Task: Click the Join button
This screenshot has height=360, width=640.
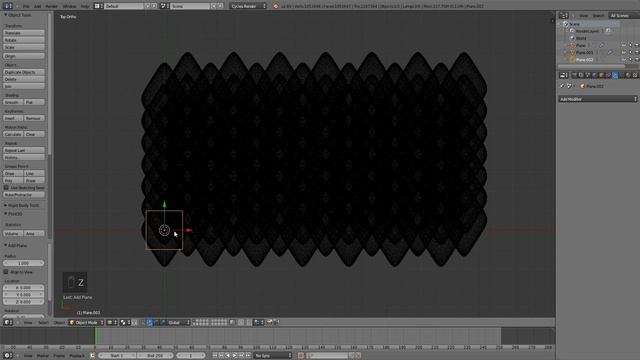Action: [x=24, y=86]
